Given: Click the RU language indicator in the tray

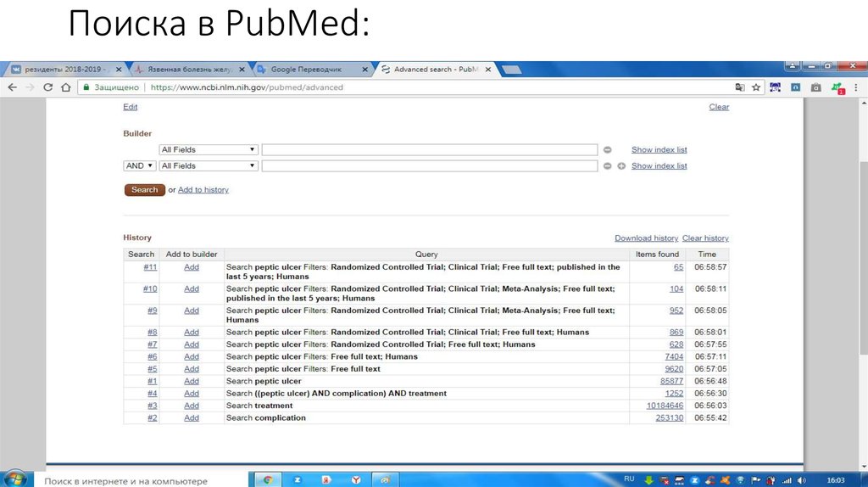Looking at the screenshot, I should tap(629, 479).
